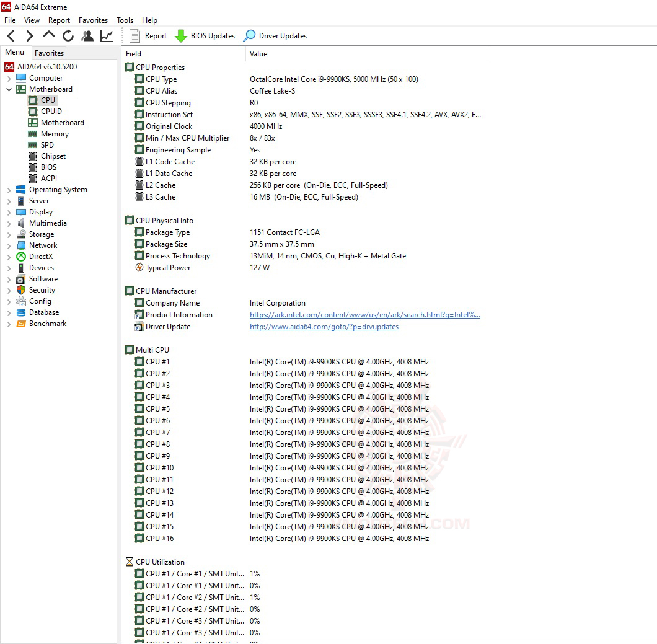Switch to the Favorites tab in sidebar
The image size is (657, 644).
pos(49,53)
